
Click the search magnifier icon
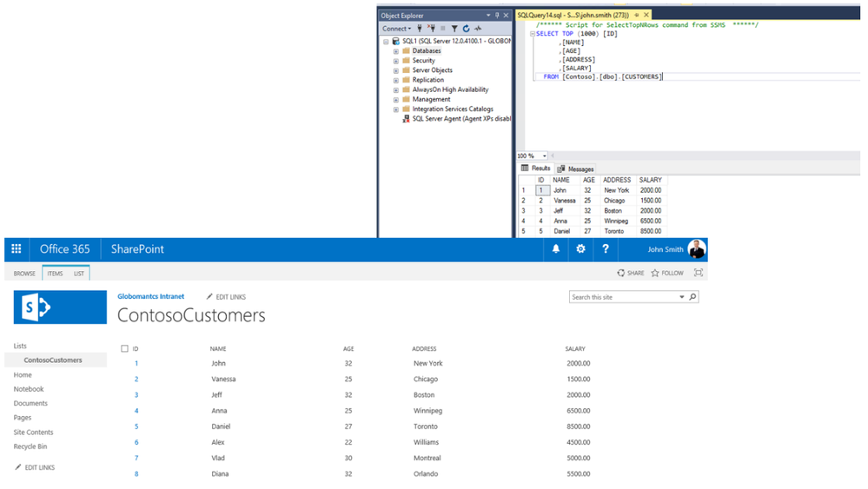[x=692, y=297]
